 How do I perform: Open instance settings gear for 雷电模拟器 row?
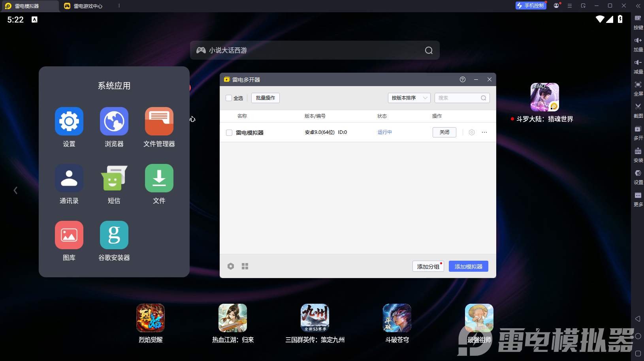pos(471,132)
